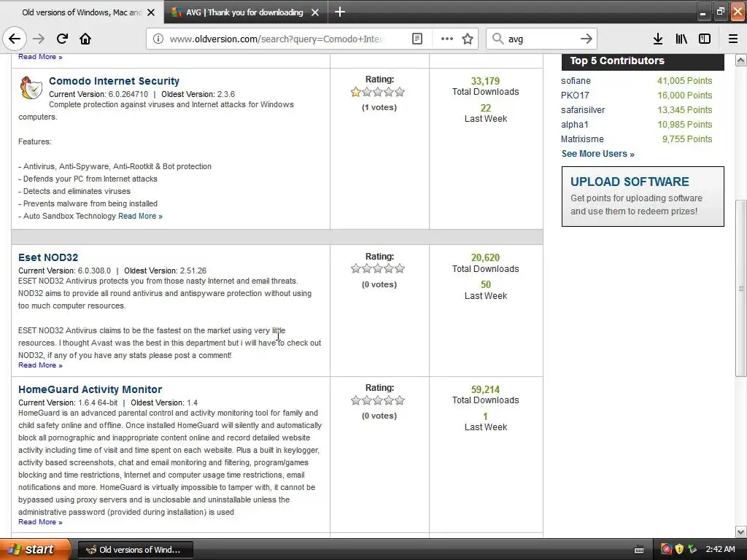Viewport: 747px width, 560px height.
Task: Close the AVG Thank you tab
Action: click(315, 12)
